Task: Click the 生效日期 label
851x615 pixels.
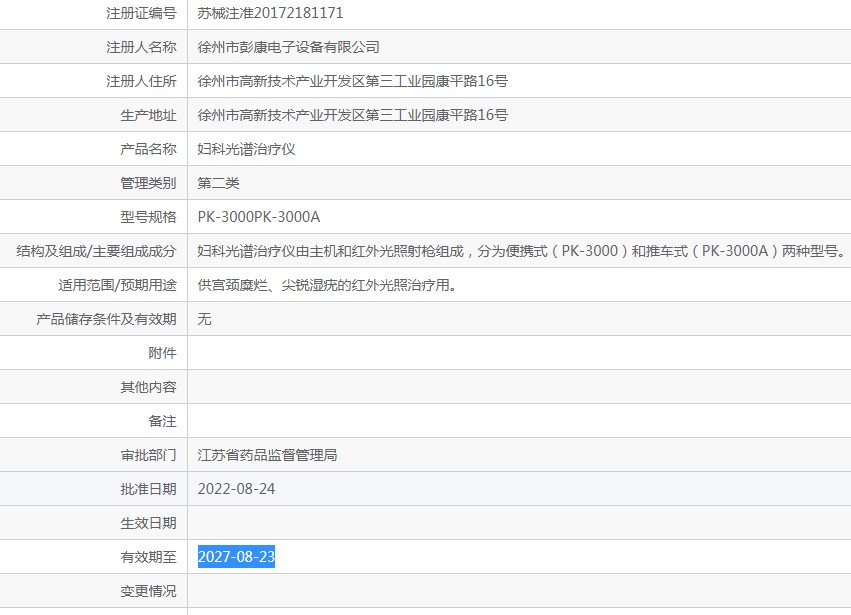Action: point(148,523)
